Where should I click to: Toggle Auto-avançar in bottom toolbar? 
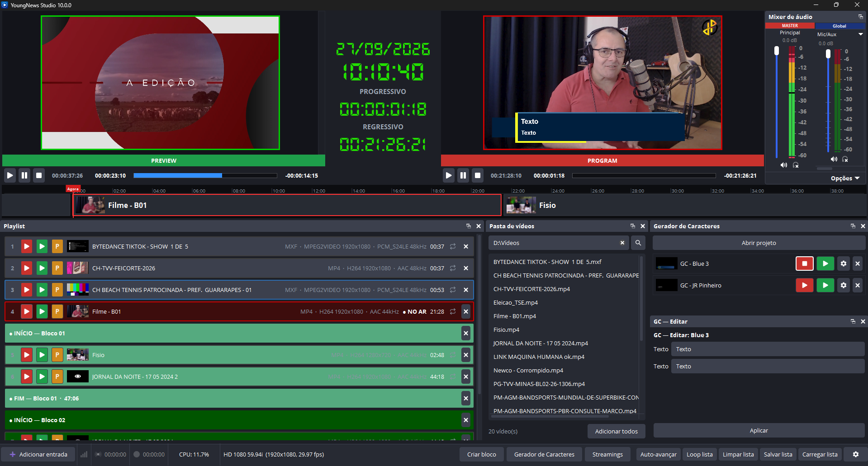tap(659, 454)
